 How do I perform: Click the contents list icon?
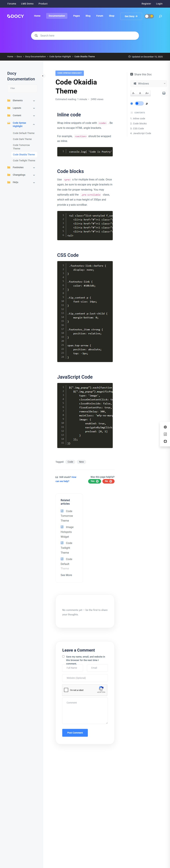131,113
